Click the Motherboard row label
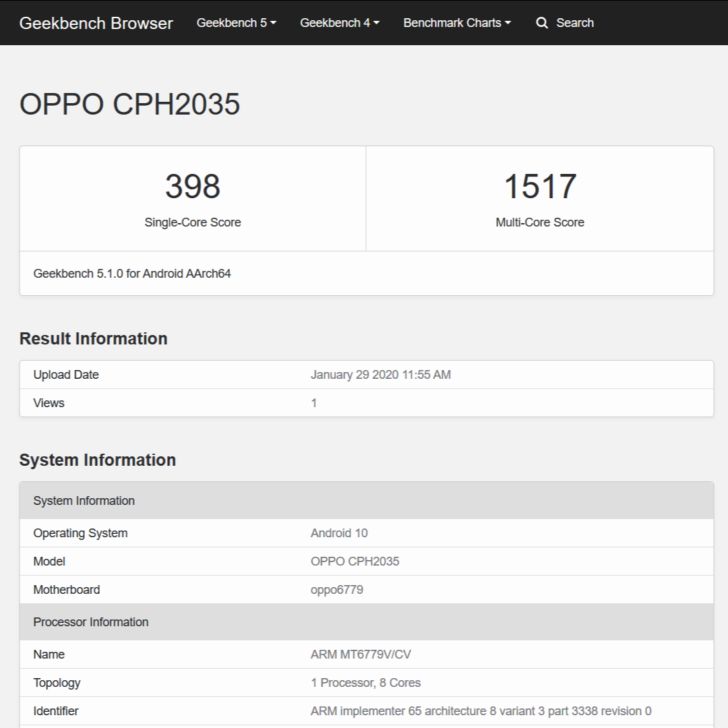The height and width of the screenshot is (728, 728). [x=66, y=590]
